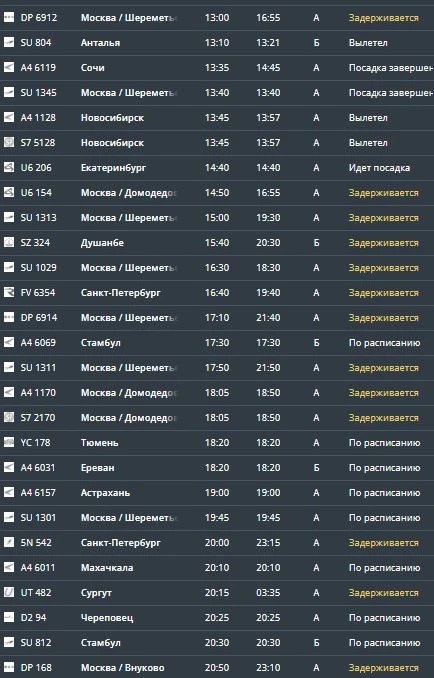
Task: Click flight number SU 812
Action: click(36, 643)
